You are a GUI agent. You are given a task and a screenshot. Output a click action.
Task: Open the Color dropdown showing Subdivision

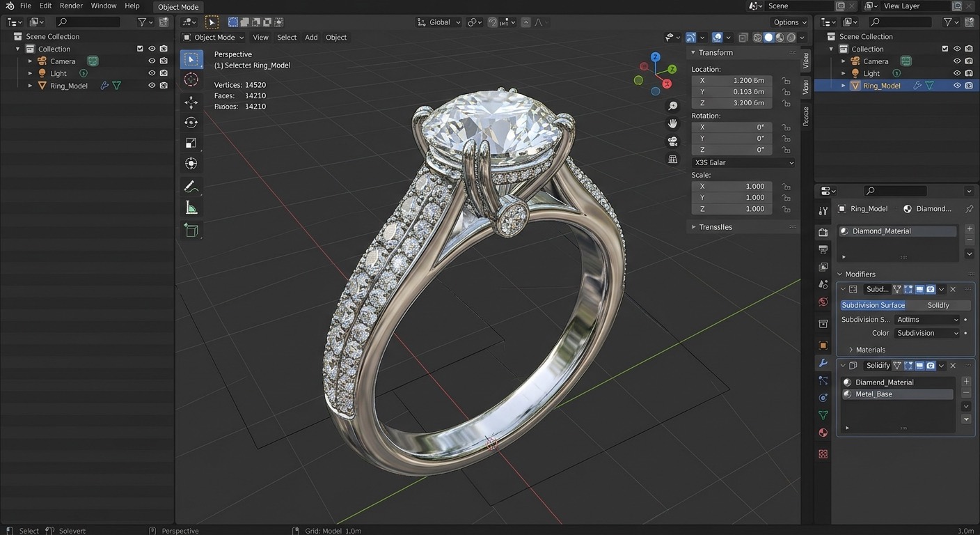coord(926,333)
